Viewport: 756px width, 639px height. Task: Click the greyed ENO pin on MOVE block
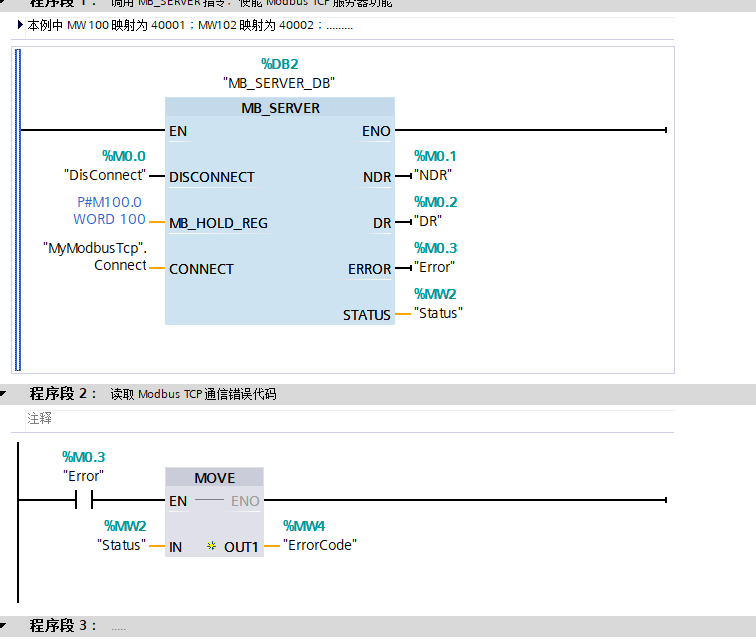click(x=245, y=502)
